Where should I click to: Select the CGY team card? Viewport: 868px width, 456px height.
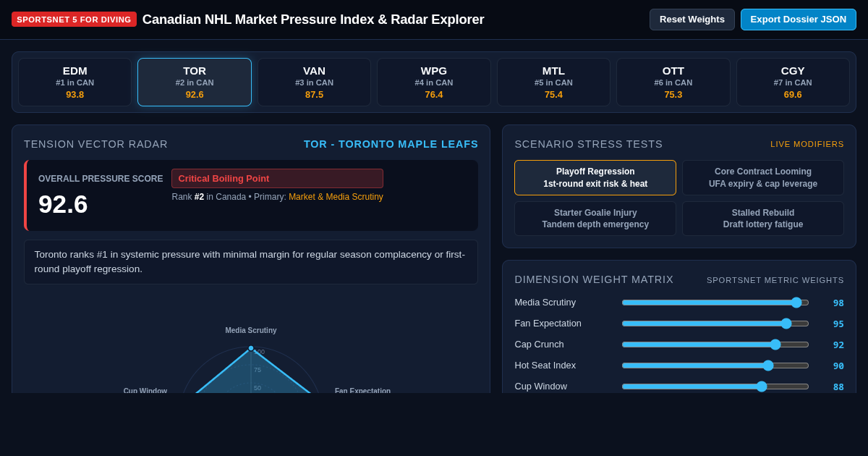pos(793,83)
